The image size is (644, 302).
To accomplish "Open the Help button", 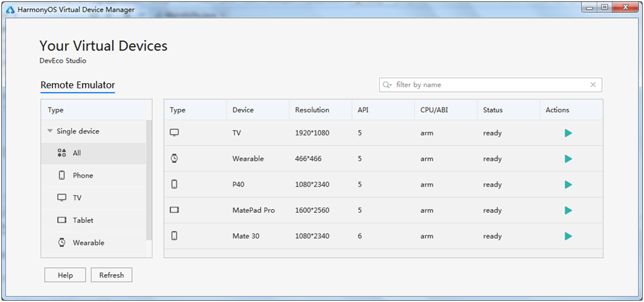I will 65,275.
